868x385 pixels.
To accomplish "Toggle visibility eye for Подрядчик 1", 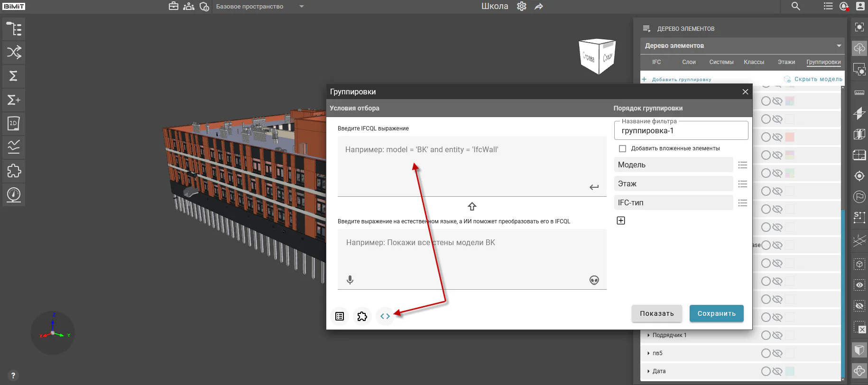I will pyautogui.click(x=777, y=335).
